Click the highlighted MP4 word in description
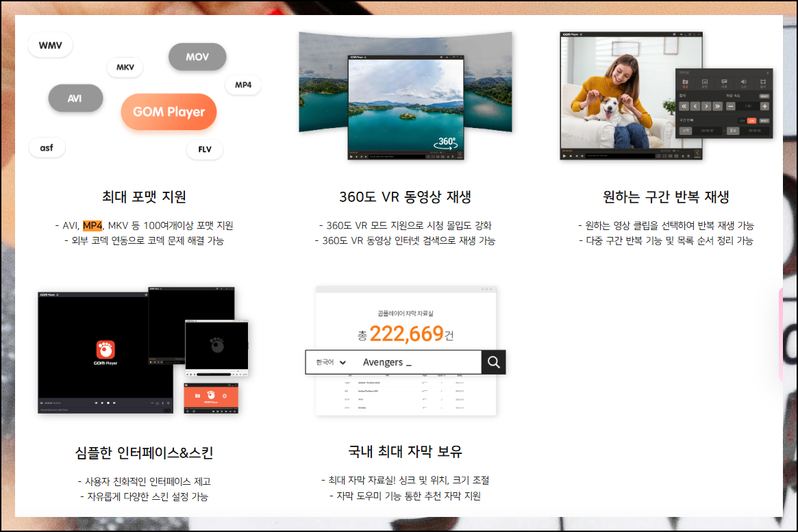798x532 pixels. tap(92, 225)
